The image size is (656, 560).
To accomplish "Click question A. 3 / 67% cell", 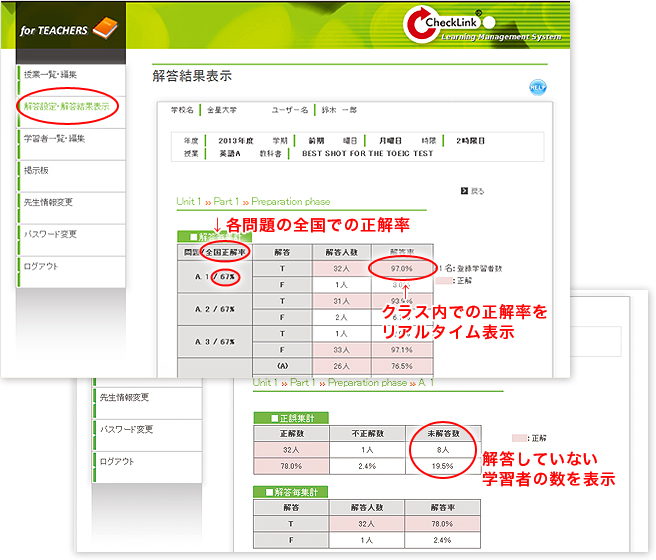I will [x=215, y=342].
